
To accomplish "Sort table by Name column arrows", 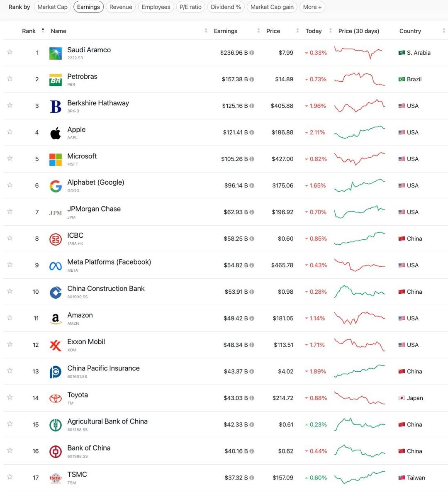I will 206,30.
